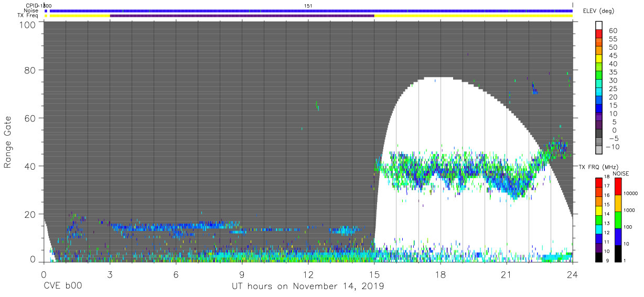Click the CVE b00 radar label
644x297 pixels.
[62, 287]
